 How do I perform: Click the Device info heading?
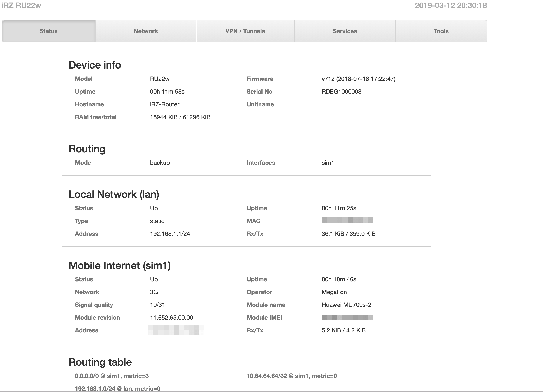(95, 65)
